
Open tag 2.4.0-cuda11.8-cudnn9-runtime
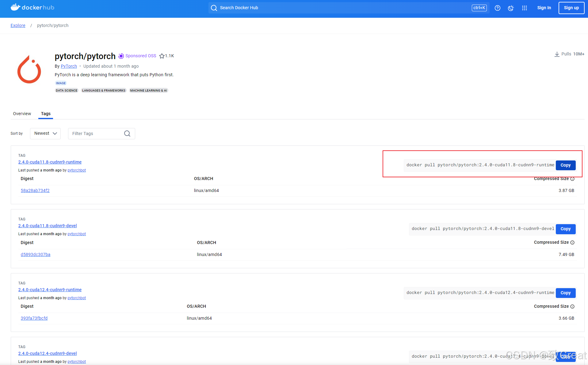pos(50,162)
